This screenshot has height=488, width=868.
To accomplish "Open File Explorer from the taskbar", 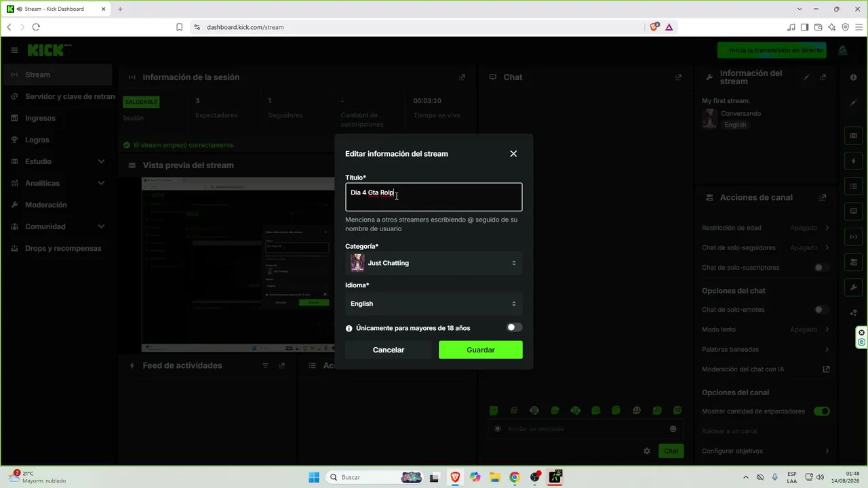I will pyautogui.click(x=495, y=477).
